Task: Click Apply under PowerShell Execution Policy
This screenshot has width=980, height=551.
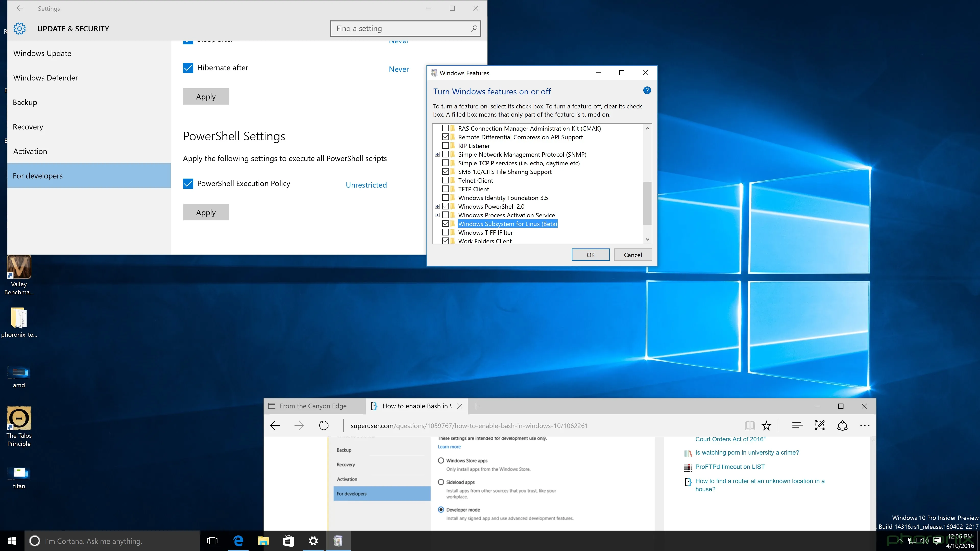Action: tap(206, 212)
